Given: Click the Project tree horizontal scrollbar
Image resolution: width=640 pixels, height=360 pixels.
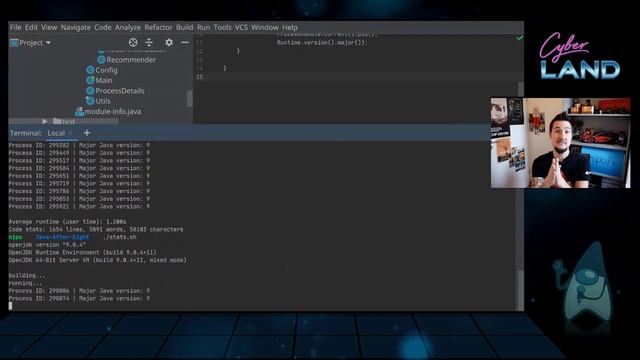Looking at the screenshot, I should [x=63, y=121].
